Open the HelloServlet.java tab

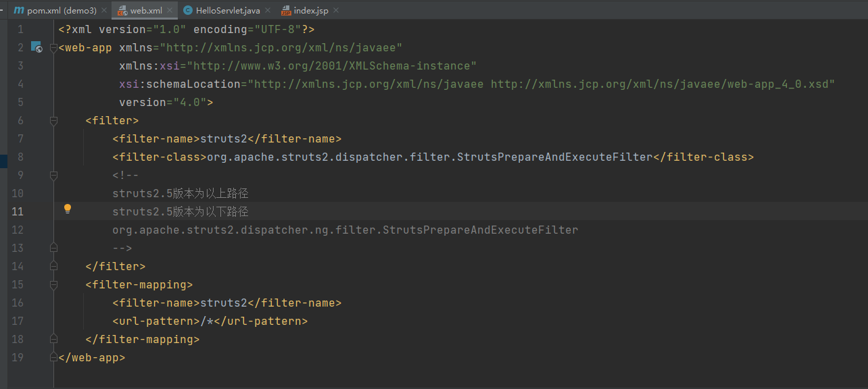(227, 11)
